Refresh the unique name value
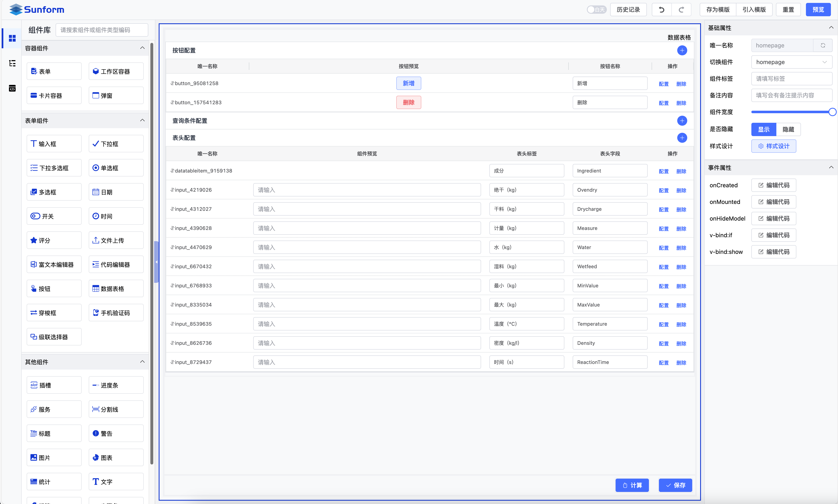 [823, 45]
